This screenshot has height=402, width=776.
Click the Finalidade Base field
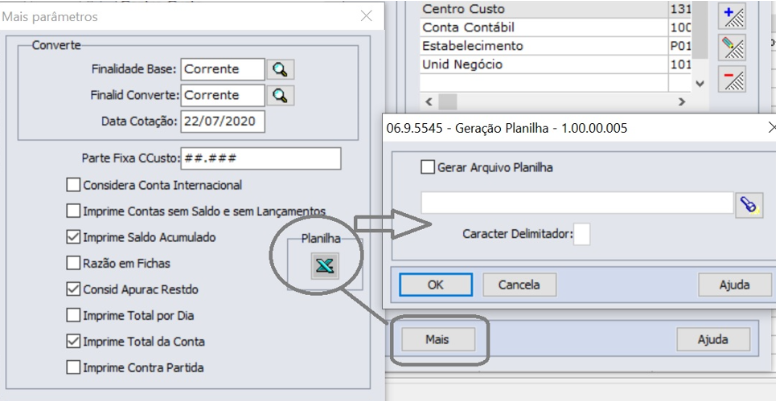pos(223,69)
